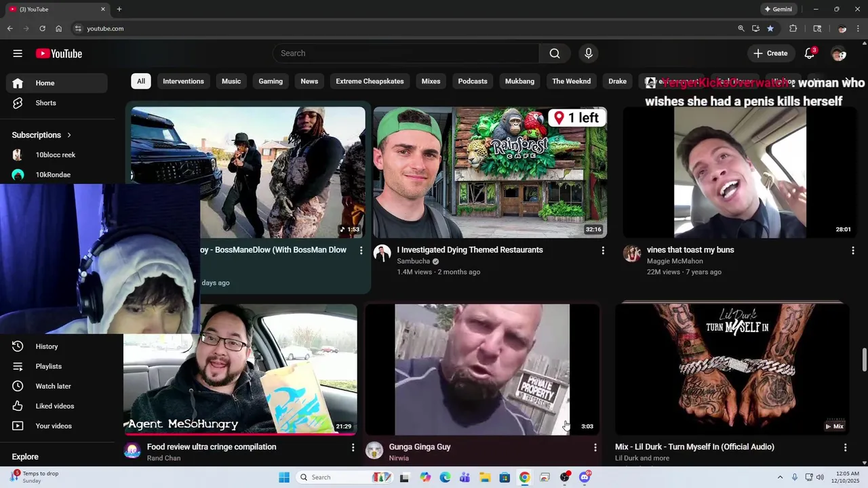Click the install app icon in address bar
Viewport: 868px width, 488px height.
pos(755,28)
